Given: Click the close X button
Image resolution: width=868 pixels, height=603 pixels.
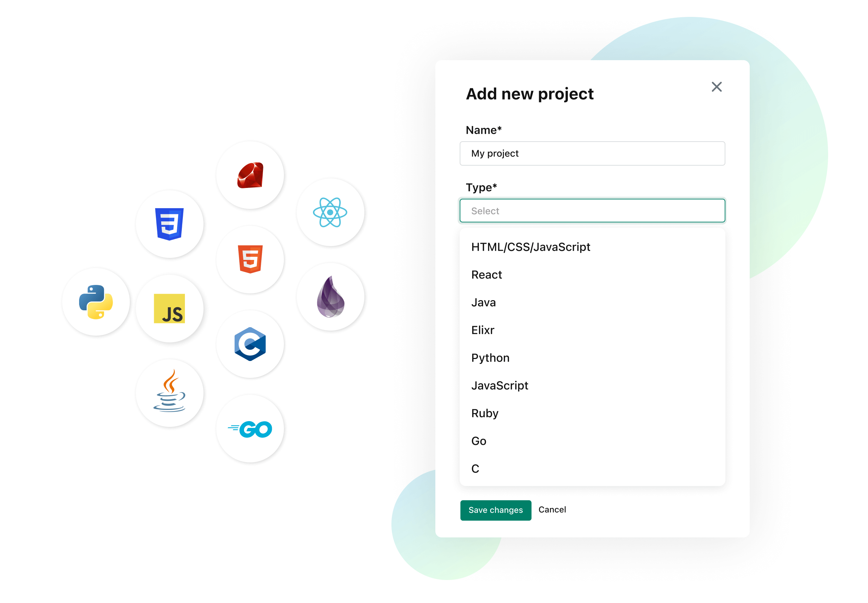Looking at the screenshot, I should 717,87.
